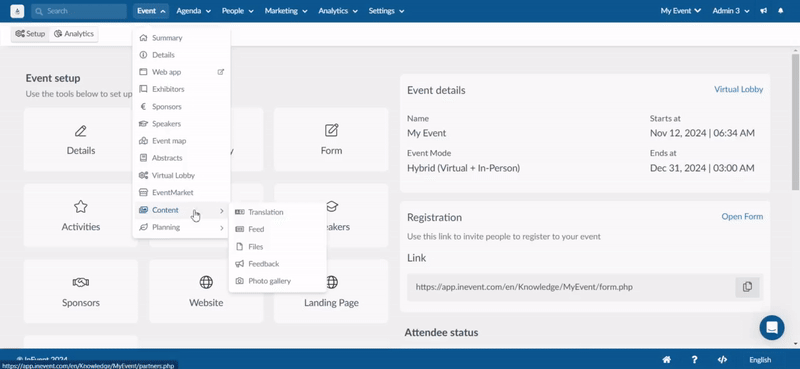Expand the Marketing dropdown
This screenshot has height=369, width=800.
[x=286, y=11]
